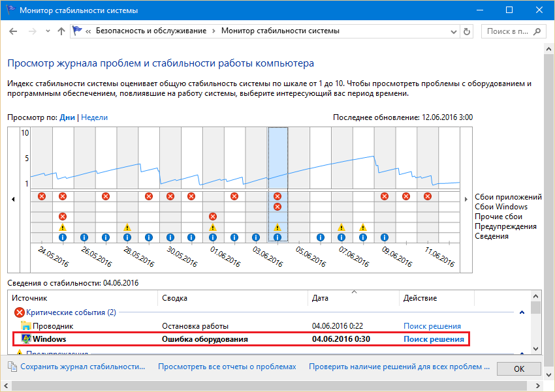Refresh the view with the address bar reload icon
555x392 pixels.
click(466, 31)
